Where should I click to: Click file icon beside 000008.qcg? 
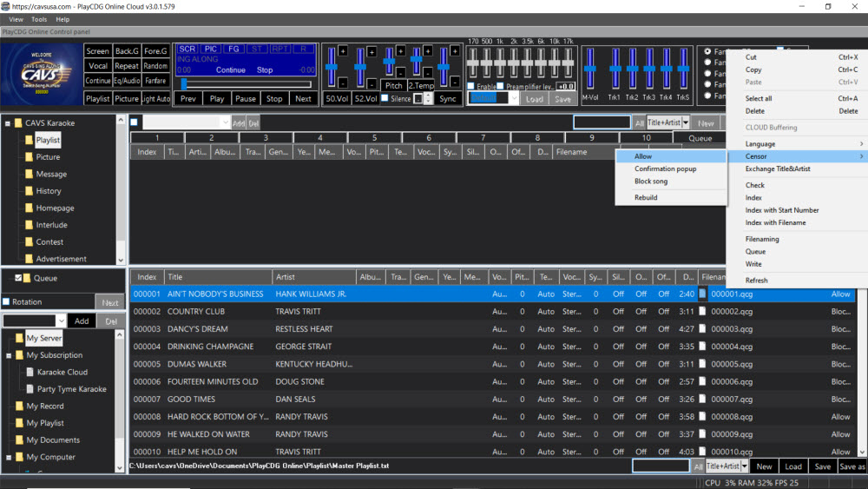tap(702, 416)
